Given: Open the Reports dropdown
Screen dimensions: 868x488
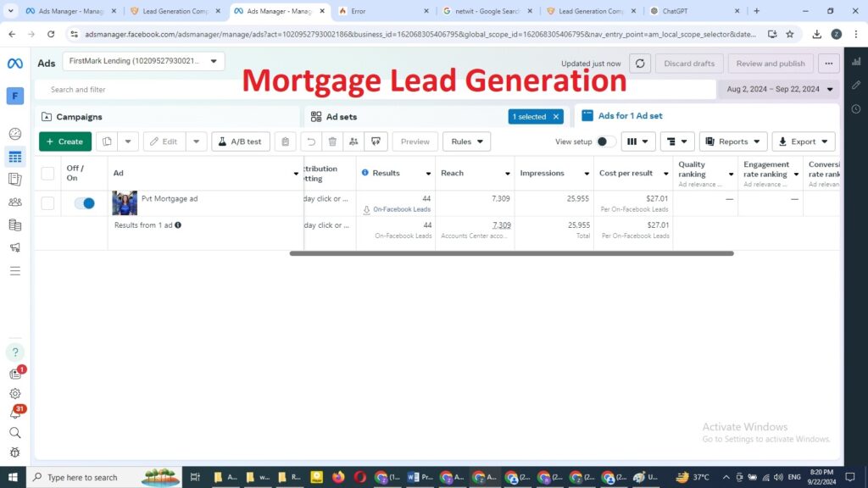Looking at the screenshot, I should (x=733, y=141).
